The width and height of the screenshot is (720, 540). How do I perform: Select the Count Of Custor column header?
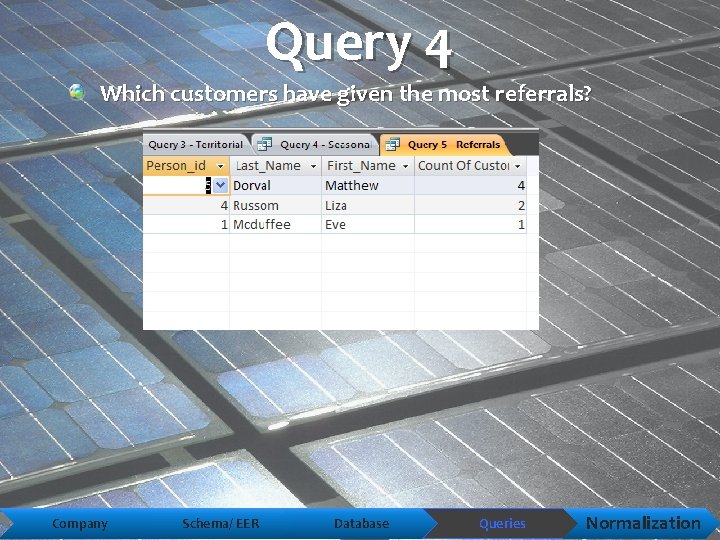coord(470,166)
